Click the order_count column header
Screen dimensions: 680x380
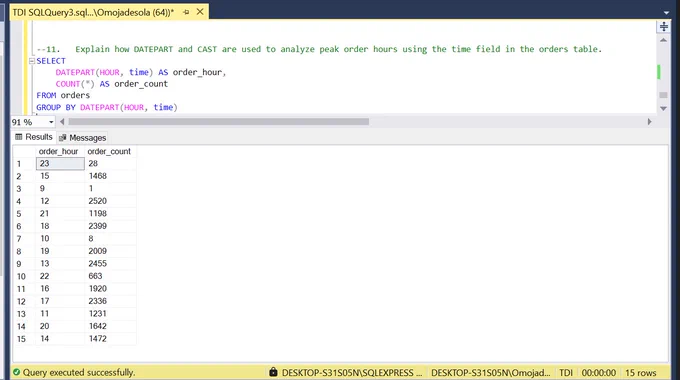110,151
